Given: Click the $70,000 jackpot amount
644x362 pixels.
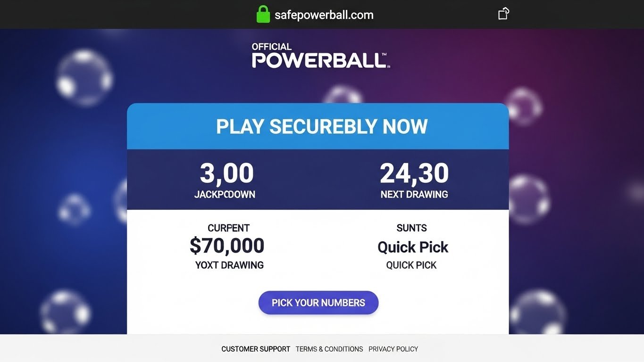Looking at the screenshot, I should (227, 246).
